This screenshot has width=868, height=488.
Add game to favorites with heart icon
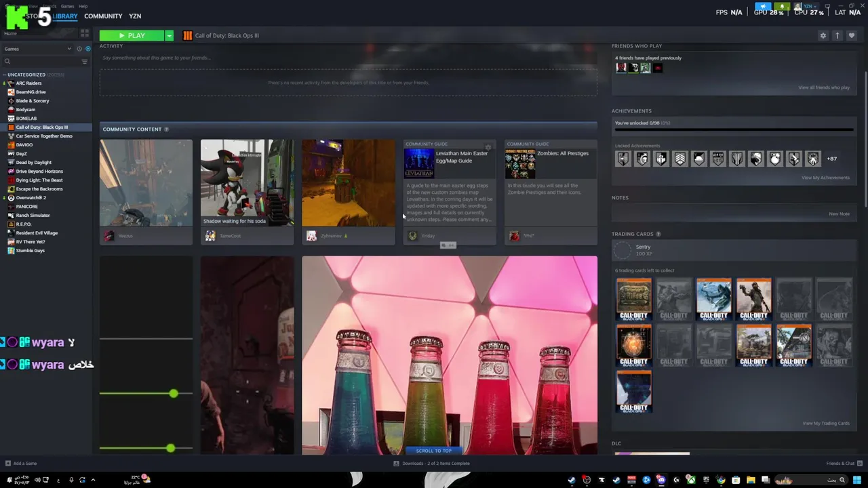click(x=852, y=35)
